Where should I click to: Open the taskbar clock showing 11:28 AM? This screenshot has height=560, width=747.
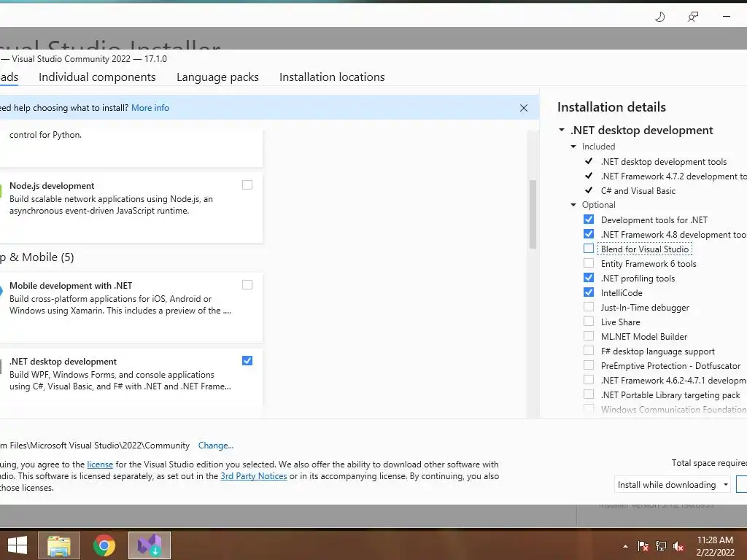click(x=715, y=546)
